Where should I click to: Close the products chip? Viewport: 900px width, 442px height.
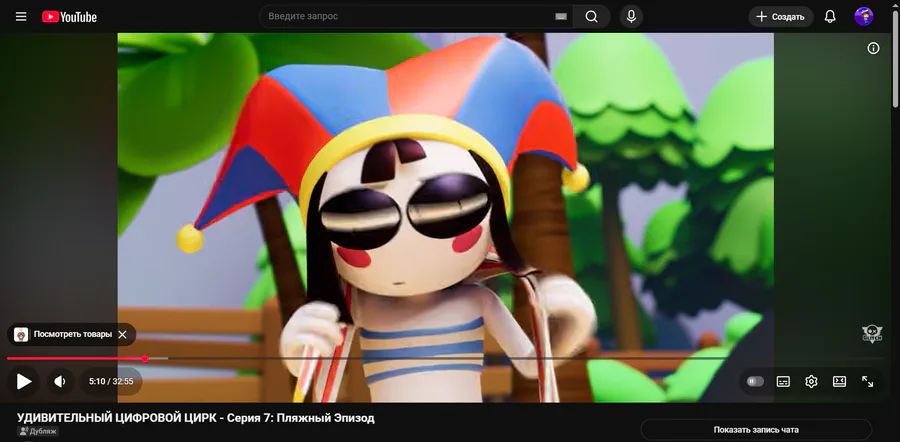pyautogui.click(x=122, y=334)
